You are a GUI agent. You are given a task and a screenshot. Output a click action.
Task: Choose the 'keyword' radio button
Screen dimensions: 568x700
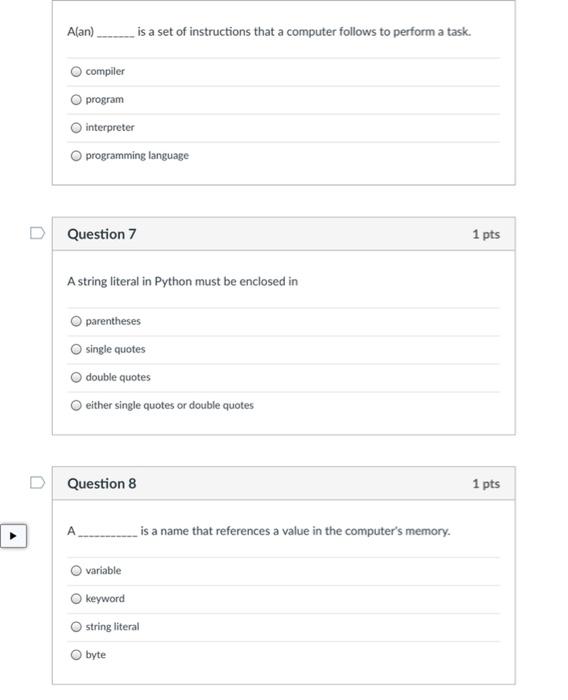tap(76, 599)
